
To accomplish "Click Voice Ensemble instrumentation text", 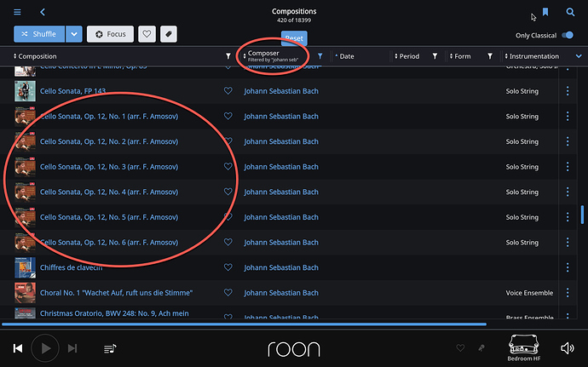I will click(529, 293).
